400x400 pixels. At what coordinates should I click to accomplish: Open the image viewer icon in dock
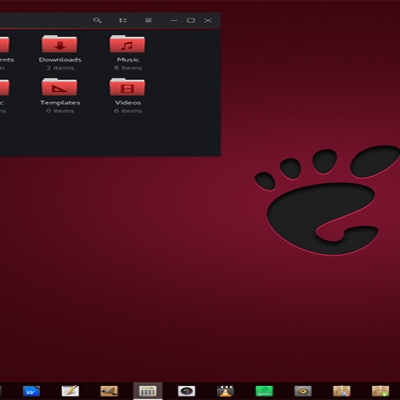tap(109, 391)
